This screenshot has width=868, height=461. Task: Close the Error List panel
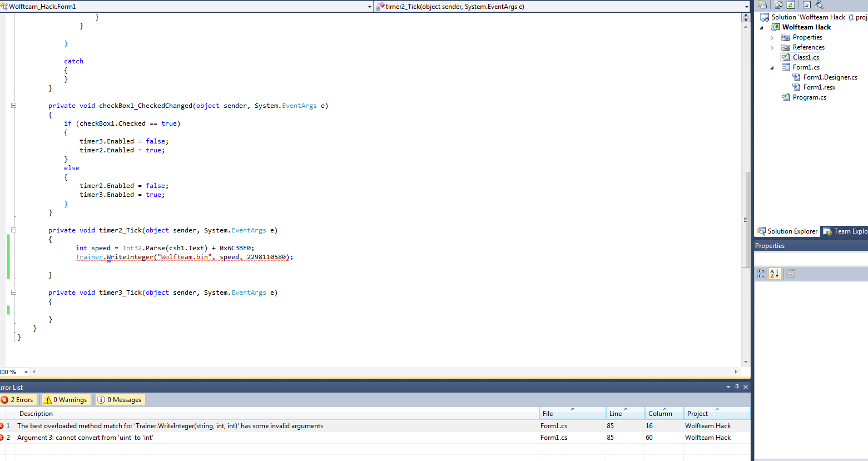tap(746, 387)
